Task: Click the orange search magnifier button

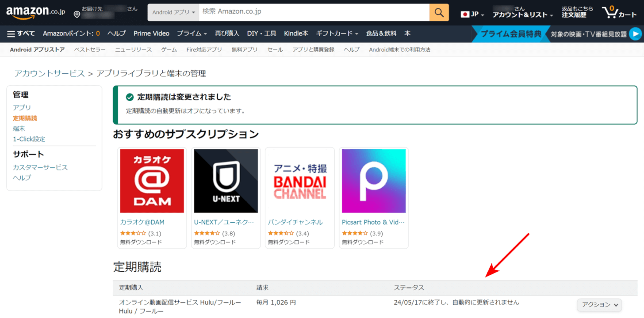Action: point(439,12)
